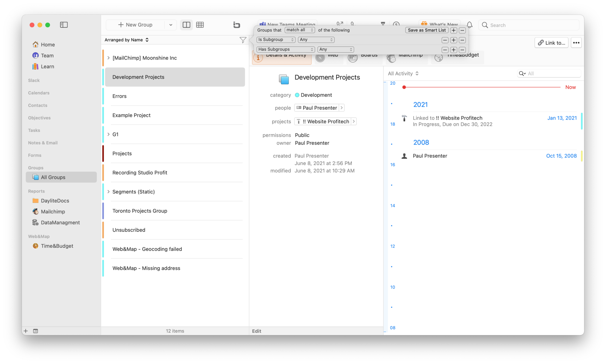Image resolution: width=606 pixels, height=364 pixels.
Task: Expand the G1 group
Action: (109, 134)
